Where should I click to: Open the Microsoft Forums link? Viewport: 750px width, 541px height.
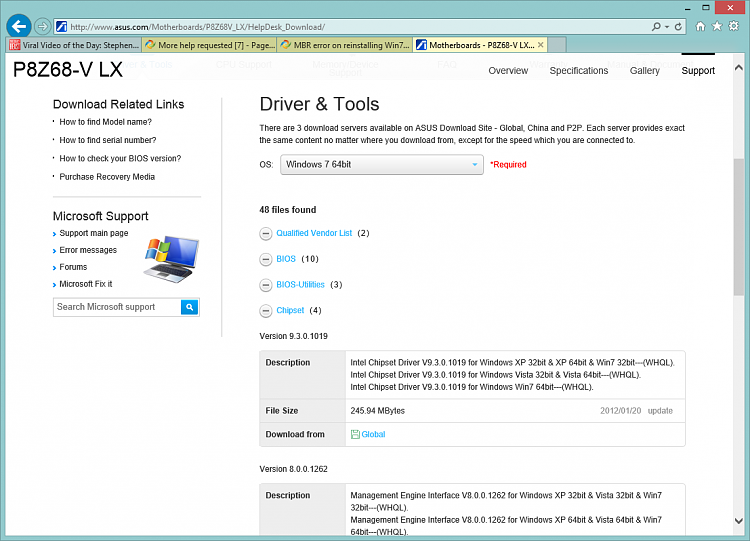pos(73,267)
